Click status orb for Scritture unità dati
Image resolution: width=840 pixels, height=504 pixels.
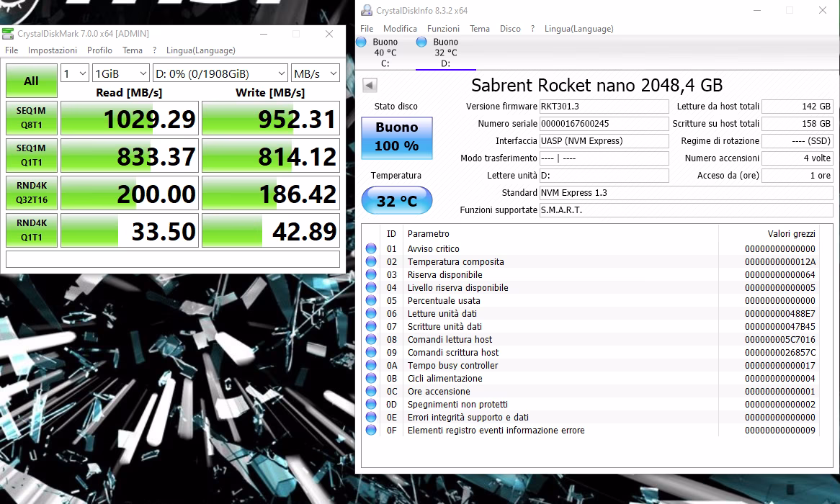click(x=371, y=326)
